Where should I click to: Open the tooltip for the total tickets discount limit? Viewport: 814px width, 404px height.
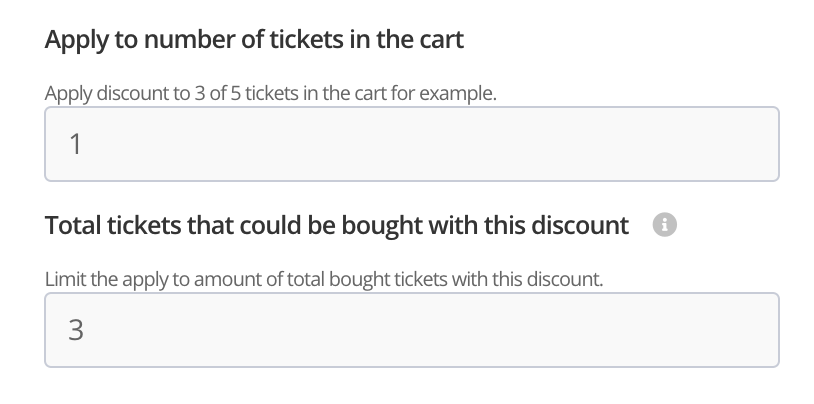[664, 226]
